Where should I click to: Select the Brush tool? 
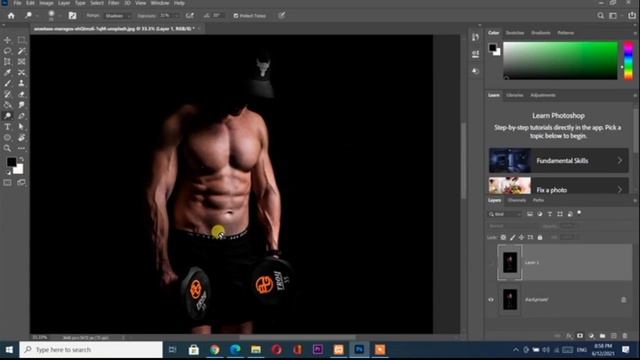(x=7, y=83)
